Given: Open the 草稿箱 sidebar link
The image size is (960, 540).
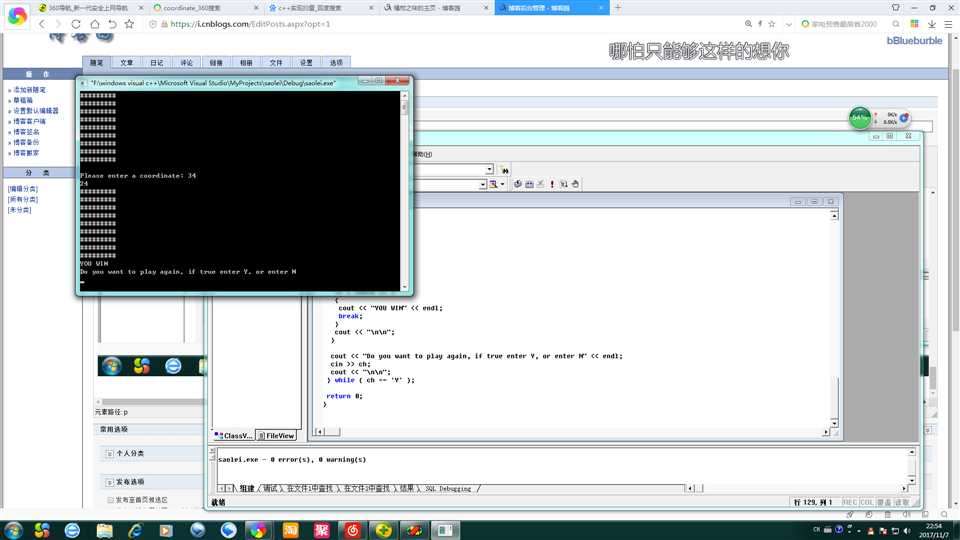Looking at the screenshot, I should pos(23,100).
